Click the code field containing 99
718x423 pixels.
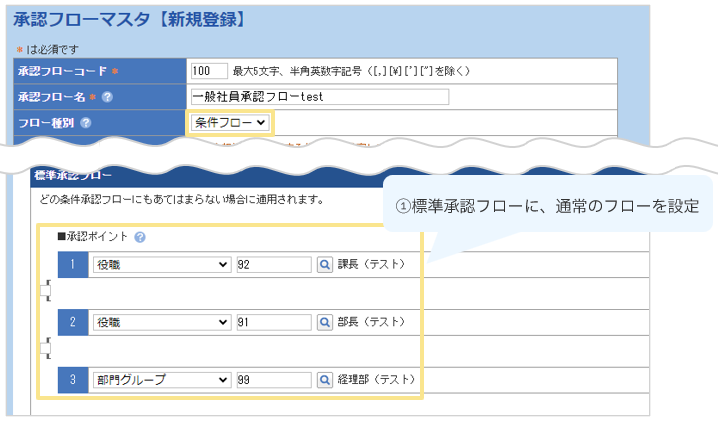(274, 380)
